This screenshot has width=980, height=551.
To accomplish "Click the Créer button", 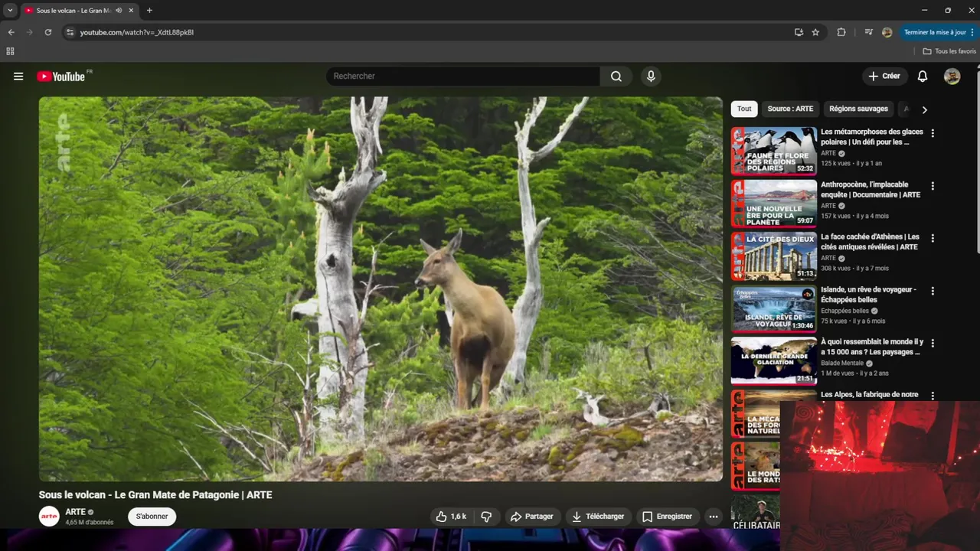I will tap(884, 77).
